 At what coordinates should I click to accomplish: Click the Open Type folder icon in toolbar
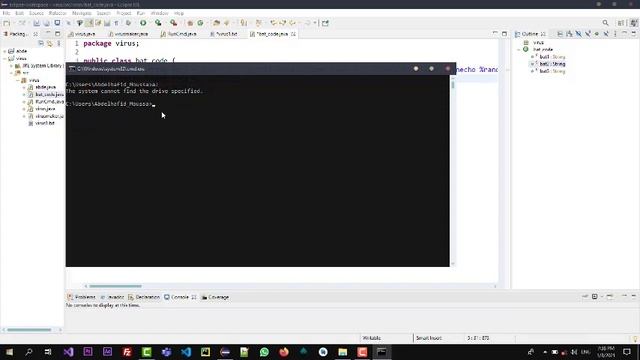(x=217, y=23)
